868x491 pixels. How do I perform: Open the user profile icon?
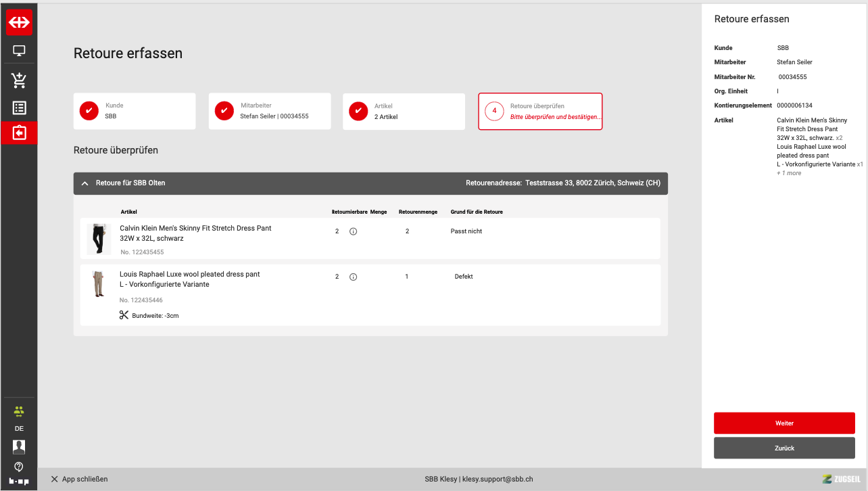pyautogui.click(x=19, y=446)
